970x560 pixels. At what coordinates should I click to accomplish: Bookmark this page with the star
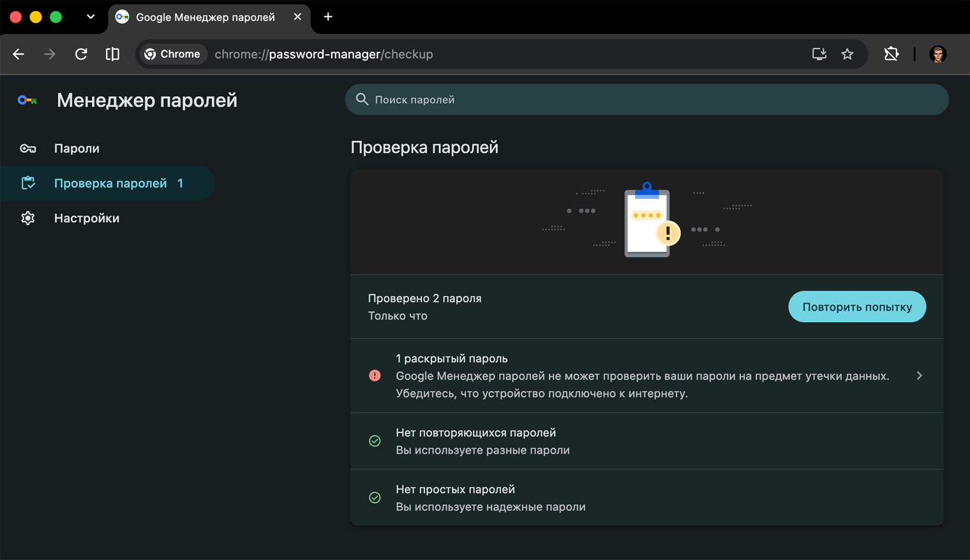point(847,54)
